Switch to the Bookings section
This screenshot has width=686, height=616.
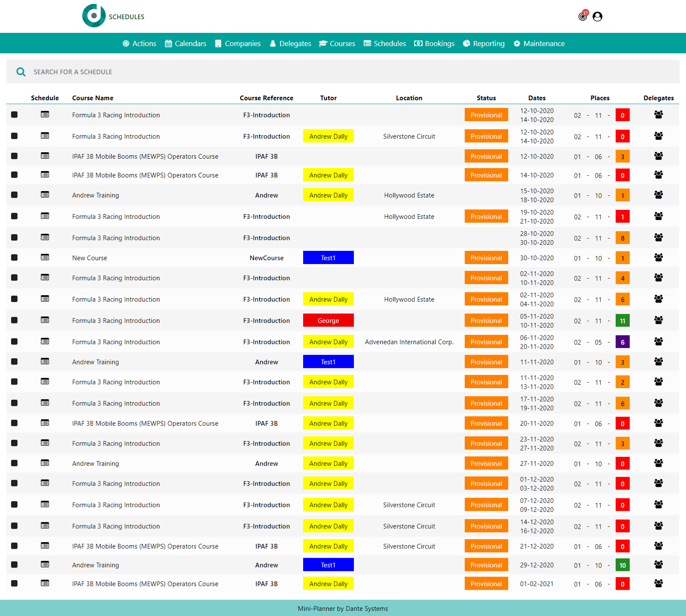(x=434, y=43)
